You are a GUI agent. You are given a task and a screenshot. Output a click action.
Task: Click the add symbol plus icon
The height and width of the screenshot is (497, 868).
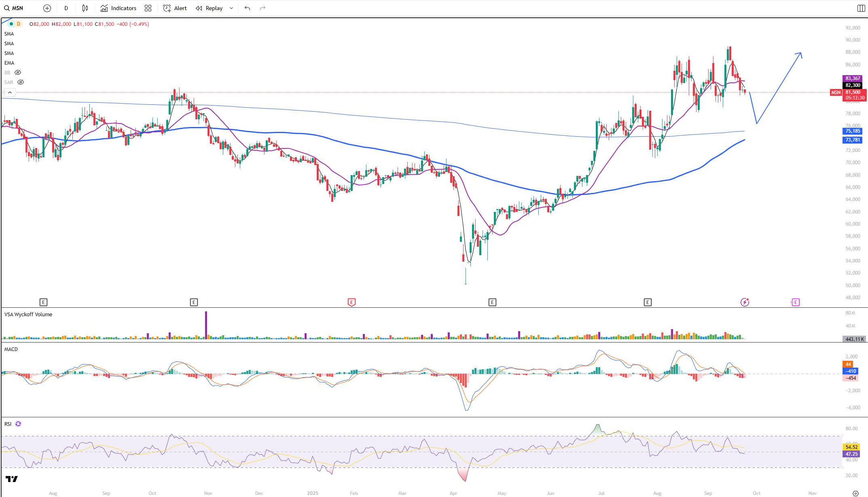[47, 8]
